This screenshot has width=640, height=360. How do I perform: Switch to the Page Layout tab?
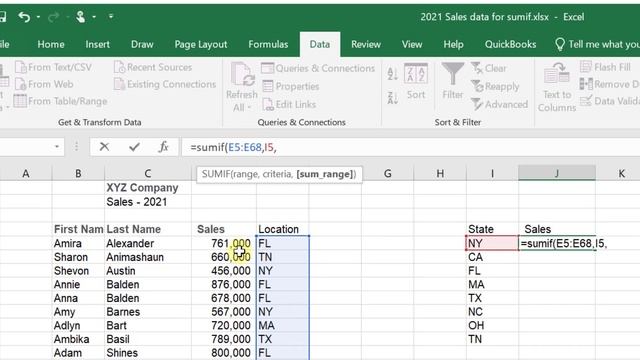tap(201, 44)
